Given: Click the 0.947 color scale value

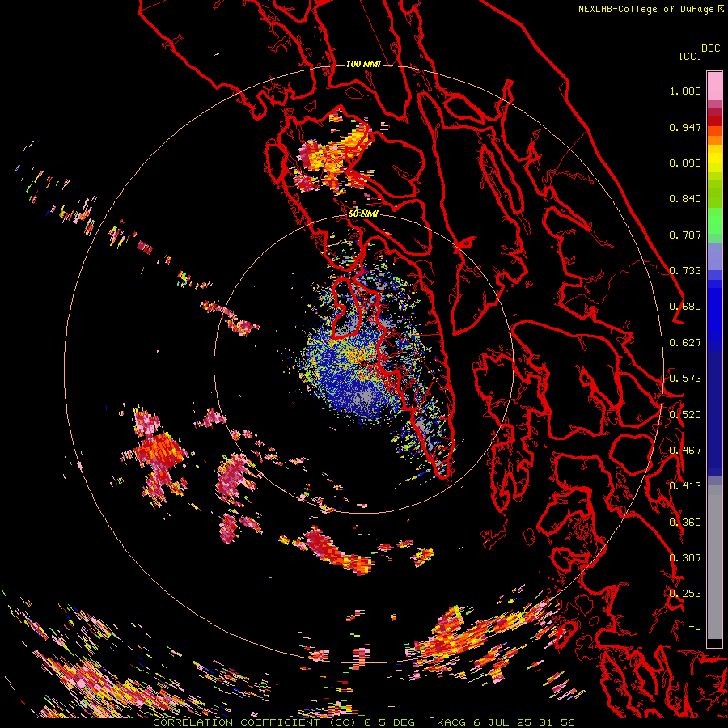Looking at the screenshot, I should (685, 127).
